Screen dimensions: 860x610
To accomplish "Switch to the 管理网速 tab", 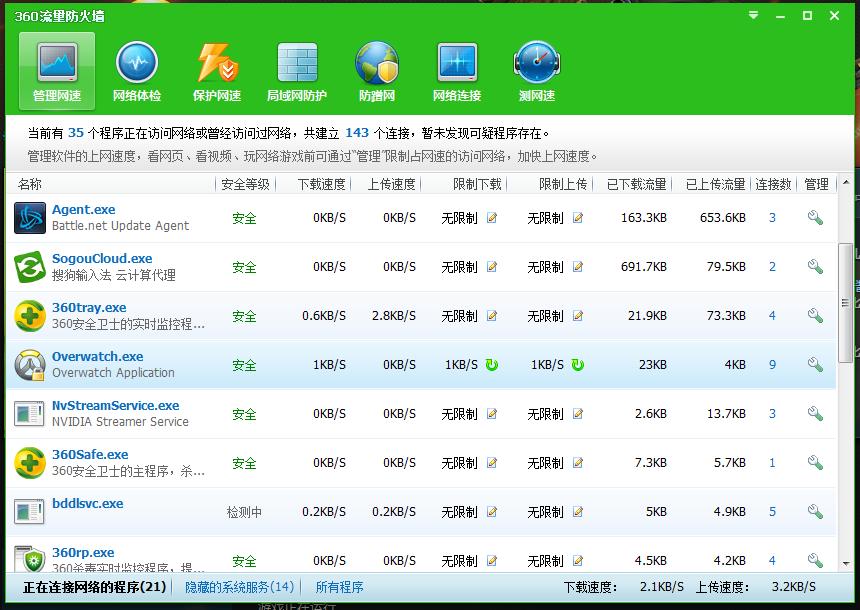I will pyautogui.click(x=56, y=68).
